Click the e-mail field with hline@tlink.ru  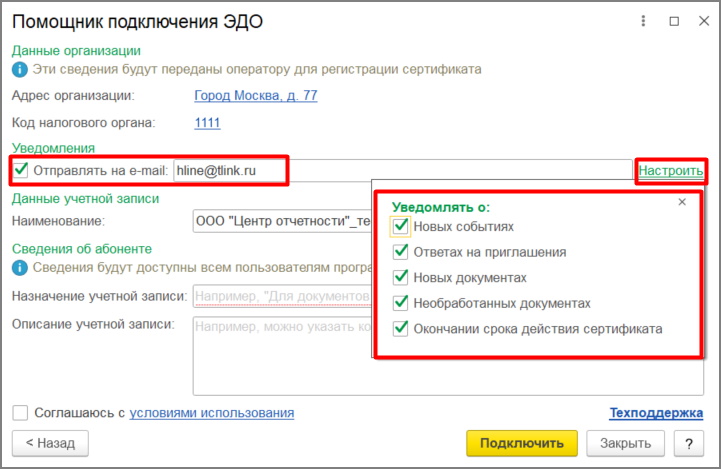point(403,171)
